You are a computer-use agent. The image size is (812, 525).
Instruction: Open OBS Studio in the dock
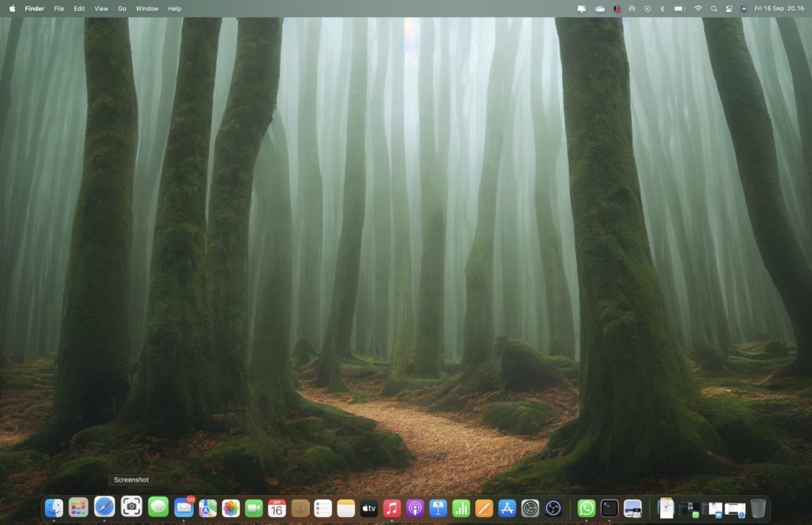pos(553,508)
